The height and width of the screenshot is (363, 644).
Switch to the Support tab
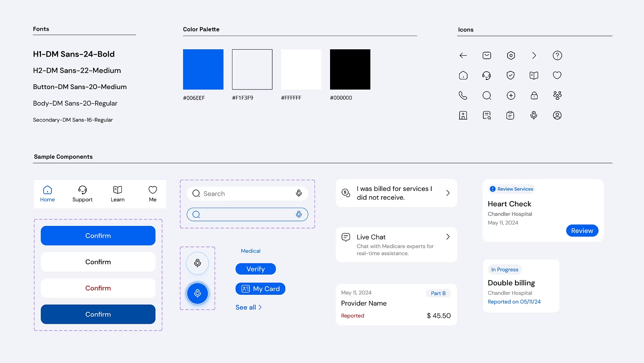click(x=83, y=194)
